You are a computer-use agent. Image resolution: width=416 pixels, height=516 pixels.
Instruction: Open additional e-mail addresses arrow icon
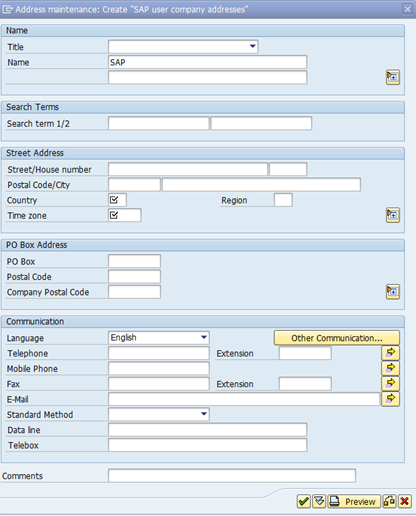(x=390, y=399)
